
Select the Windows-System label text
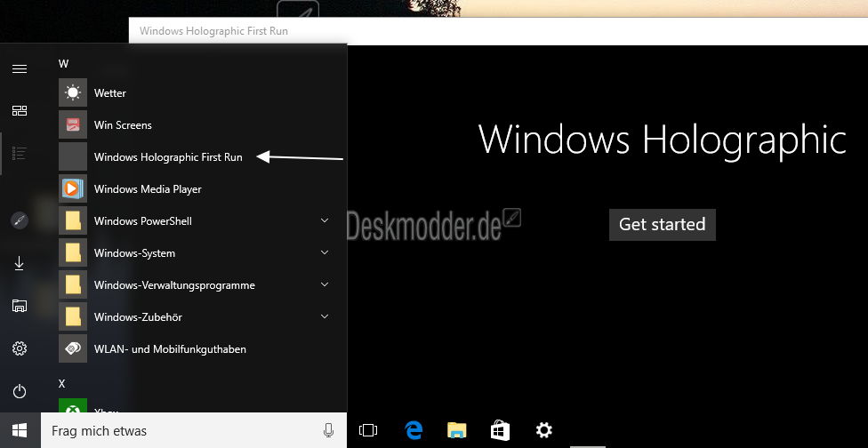point(134,253)
